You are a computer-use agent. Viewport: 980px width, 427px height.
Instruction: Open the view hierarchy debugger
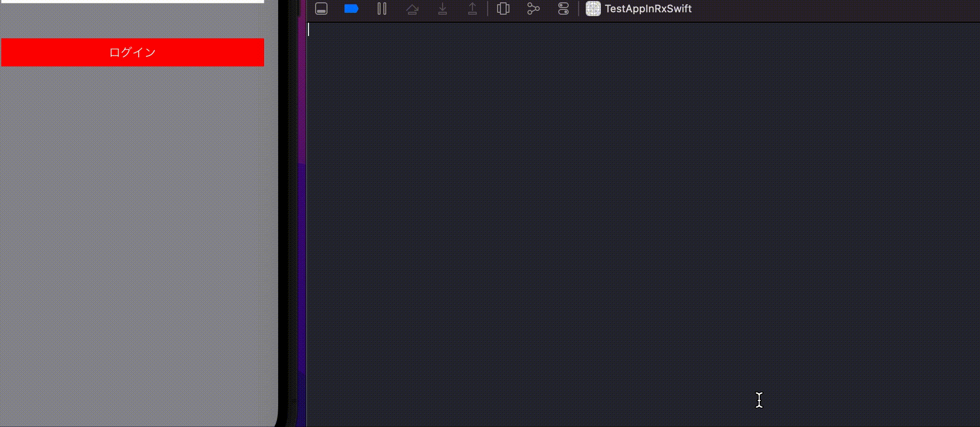click(503, 9)
